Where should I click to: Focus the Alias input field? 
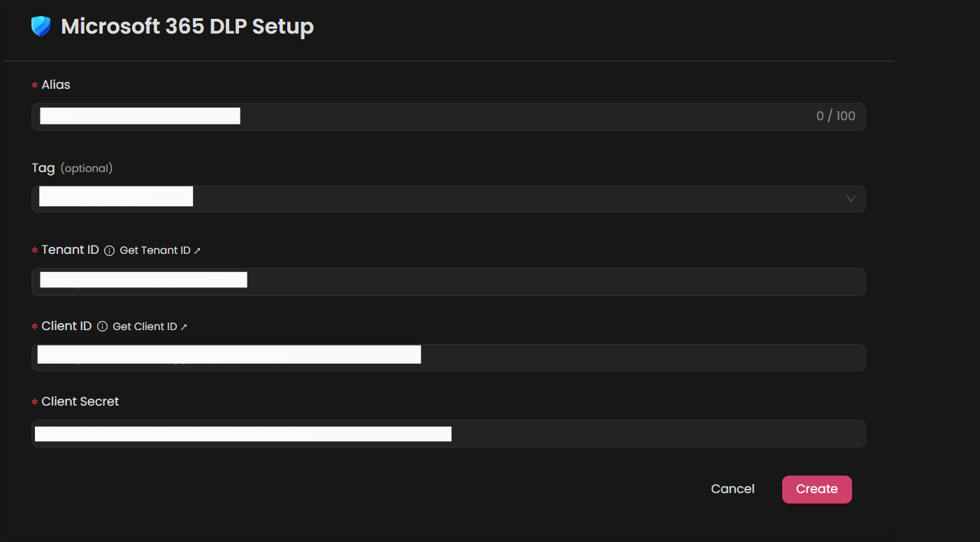click(449, 117)
